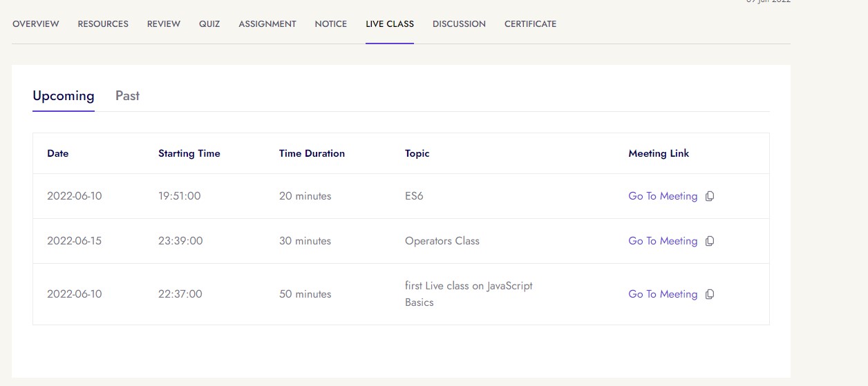Viewport: 868px width, 386px height.
Task: Navigate to the Assignment tab
Action: pos(267,24)
